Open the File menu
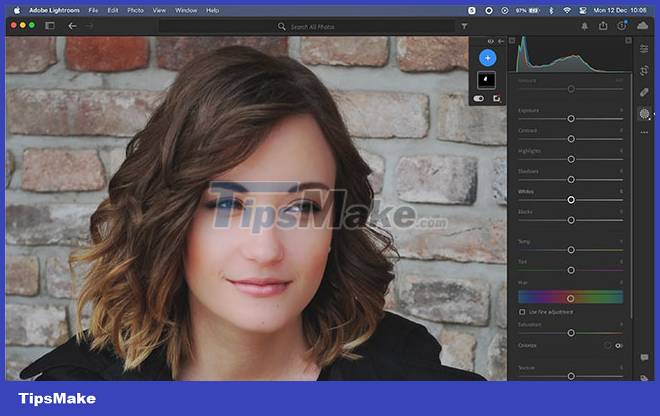This screenshot has width=660, height=416. coord(93,10)
